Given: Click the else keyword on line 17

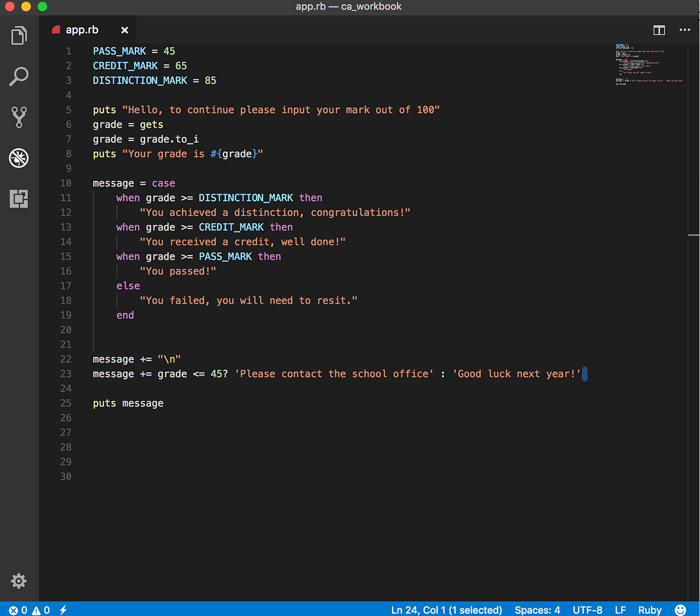Looking at the screenshot, I should [128, 286].
